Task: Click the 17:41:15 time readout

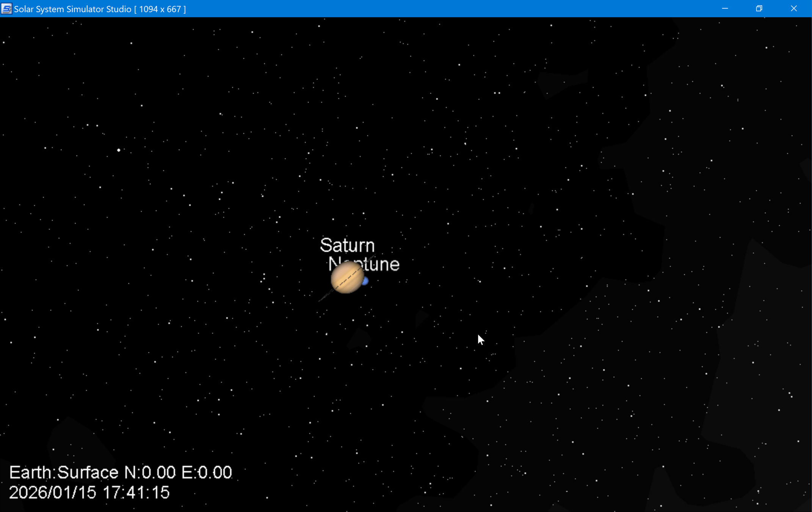Action: coord(136,493)
